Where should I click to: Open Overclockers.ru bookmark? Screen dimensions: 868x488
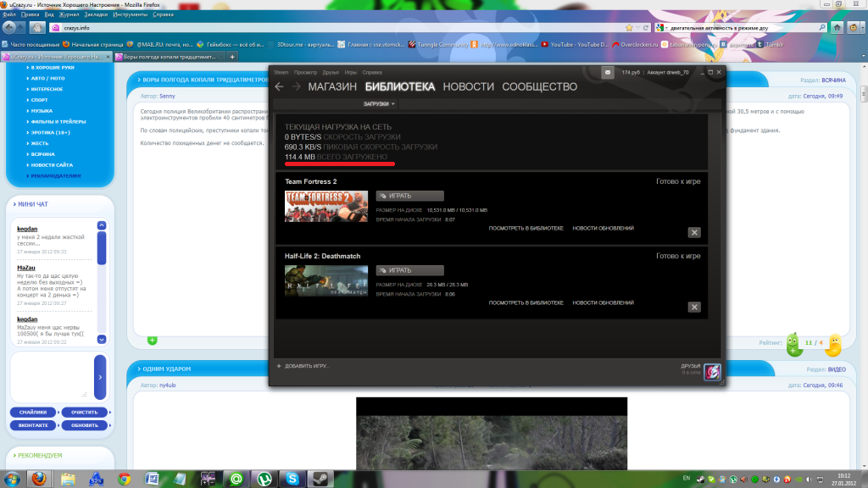click(635, 44)
